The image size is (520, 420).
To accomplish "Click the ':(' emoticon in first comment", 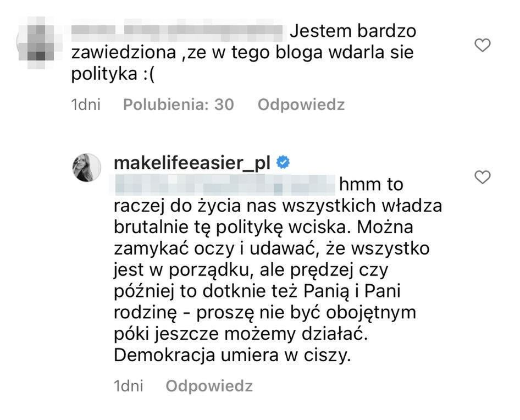I will [147, 75].
